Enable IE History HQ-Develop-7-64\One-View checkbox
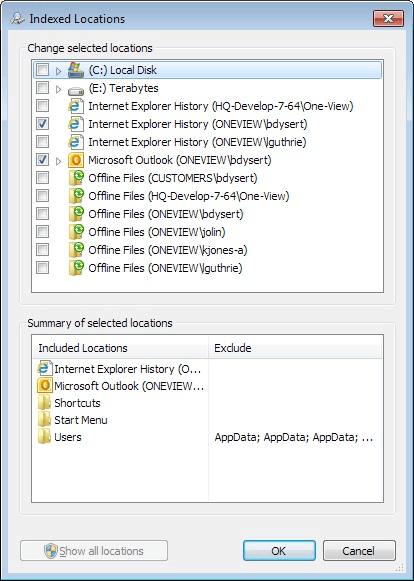The width and height of the screenshot is (414, 581). coord(42,105)
